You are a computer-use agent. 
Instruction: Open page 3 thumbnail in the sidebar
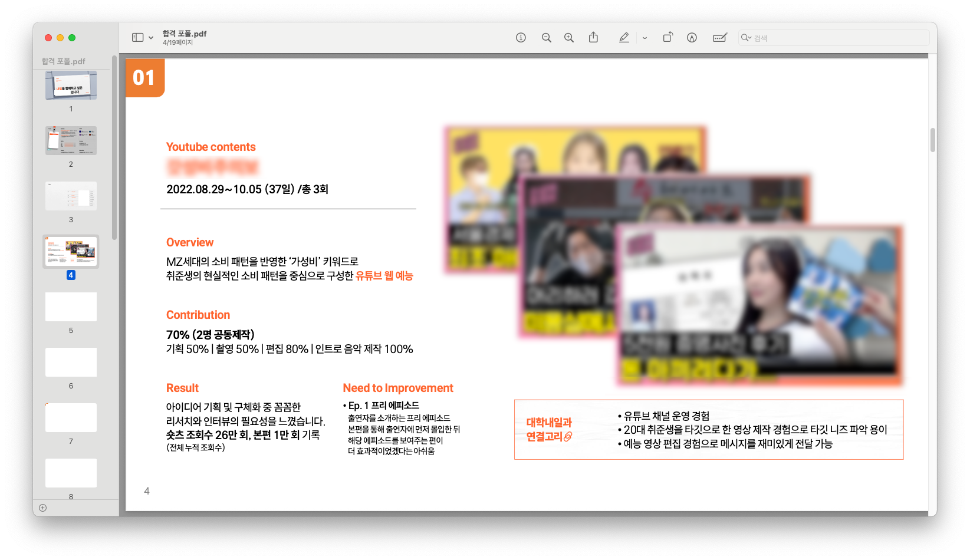click(x=71, y=196)
